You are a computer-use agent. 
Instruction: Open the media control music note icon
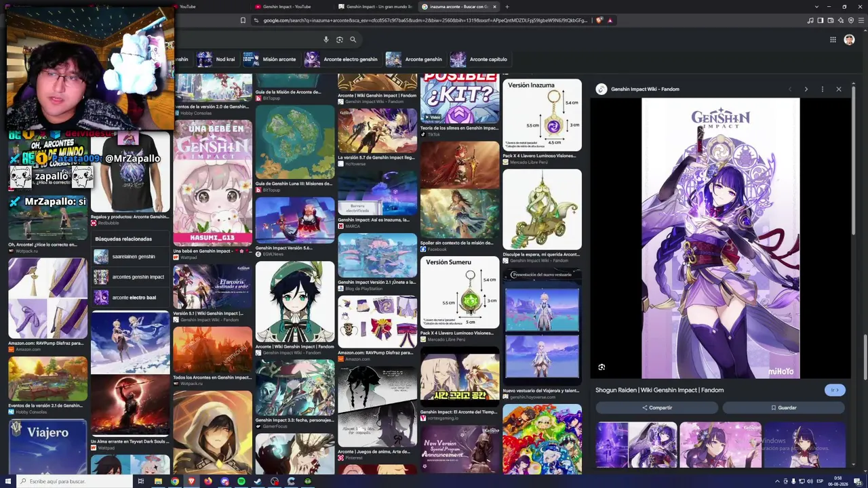[810, 20]
